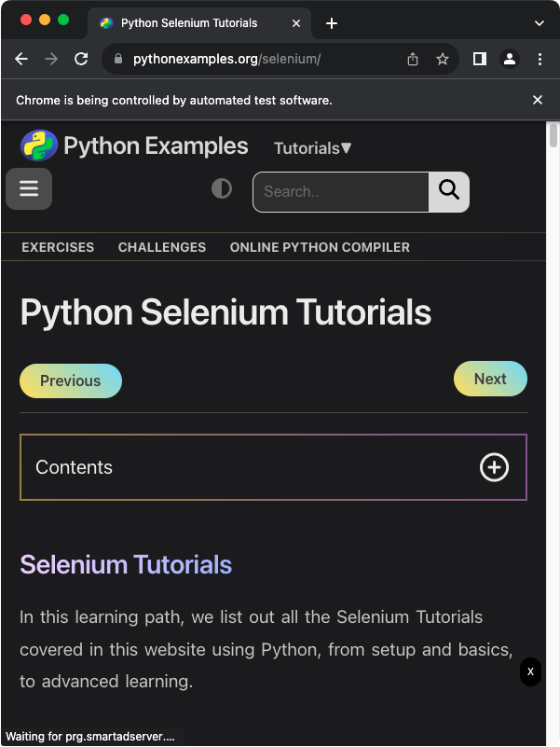Click the magnifying glass search button

(449, 191)
